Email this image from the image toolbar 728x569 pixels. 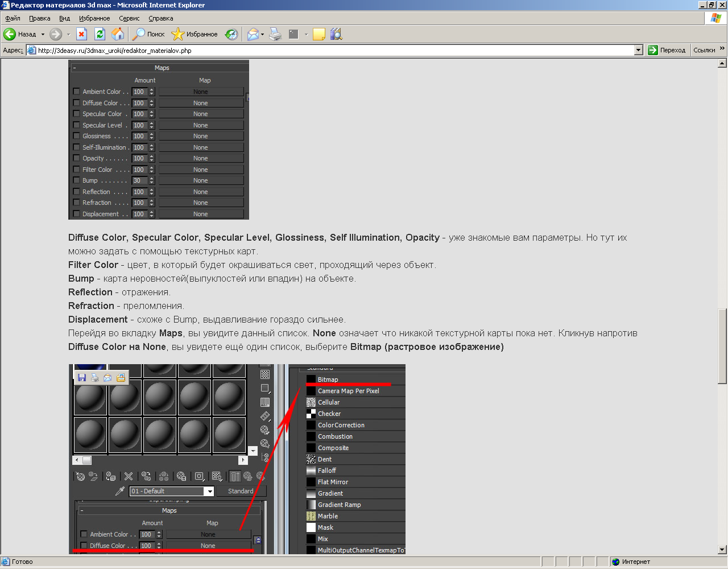coord(107,378)
